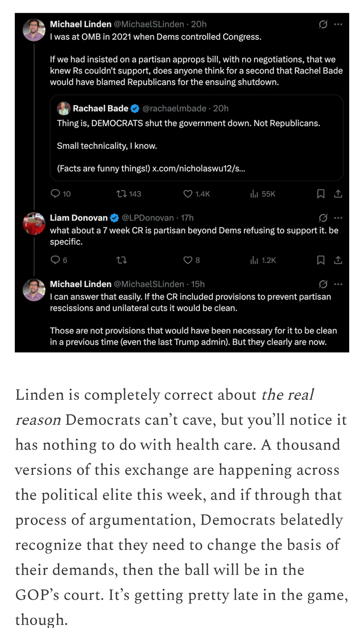Click retweet icon showing 143 reposts

click(122, 193)
